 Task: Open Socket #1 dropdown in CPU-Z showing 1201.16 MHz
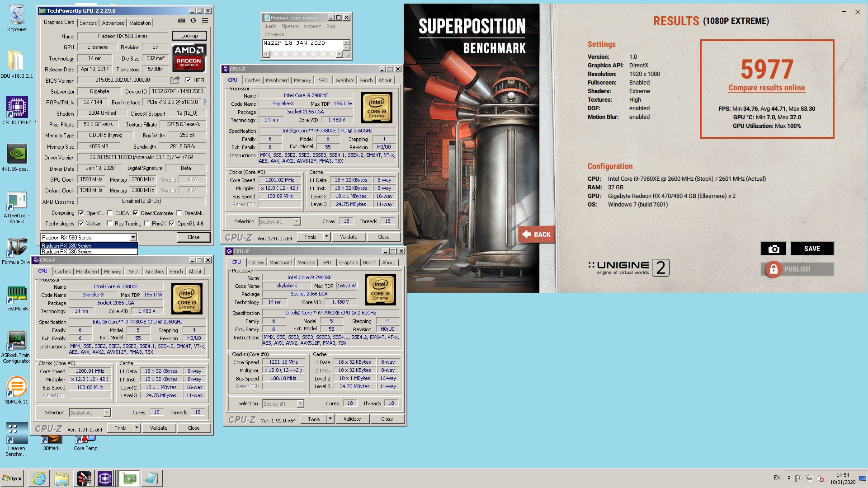(300, 404)
